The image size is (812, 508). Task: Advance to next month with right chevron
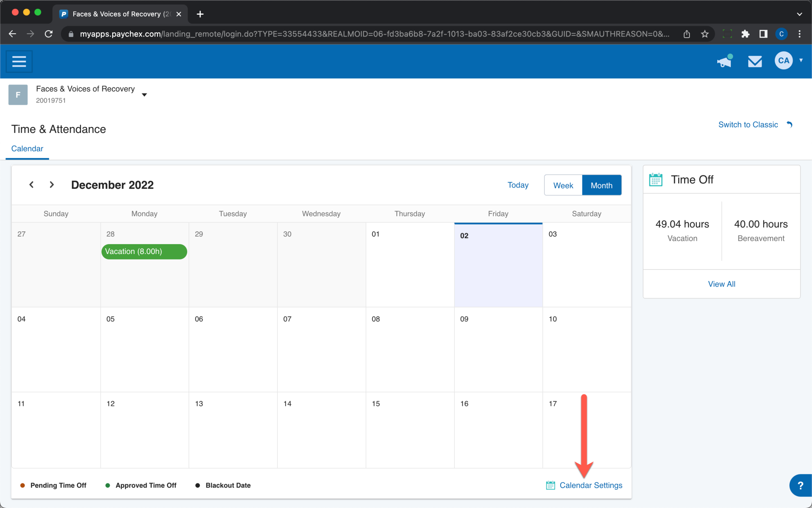(x=52, y=185)
